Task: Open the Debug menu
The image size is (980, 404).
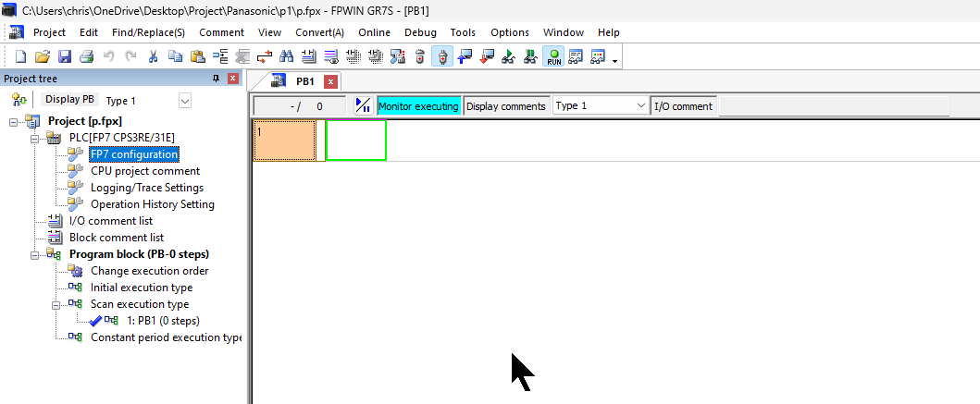Action: point(421,32)
